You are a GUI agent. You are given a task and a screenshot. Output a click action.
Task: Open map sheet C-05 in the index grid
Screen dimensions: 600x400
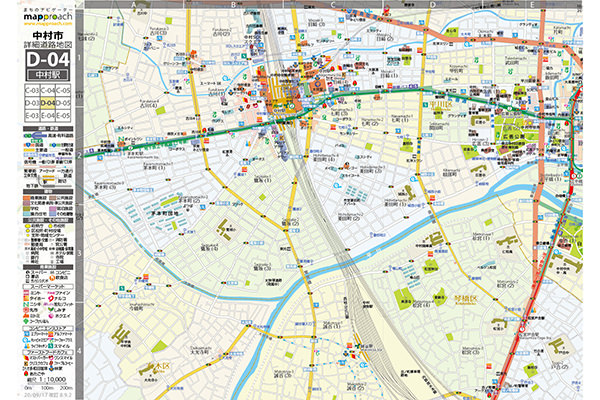click(64, 90)
